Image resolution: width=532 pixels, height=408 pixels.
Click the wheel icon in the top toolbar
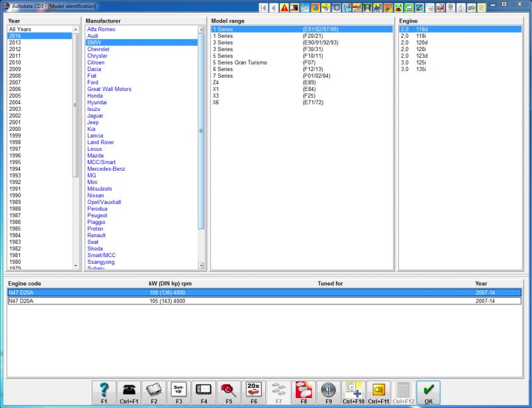(x=336, y=7)
